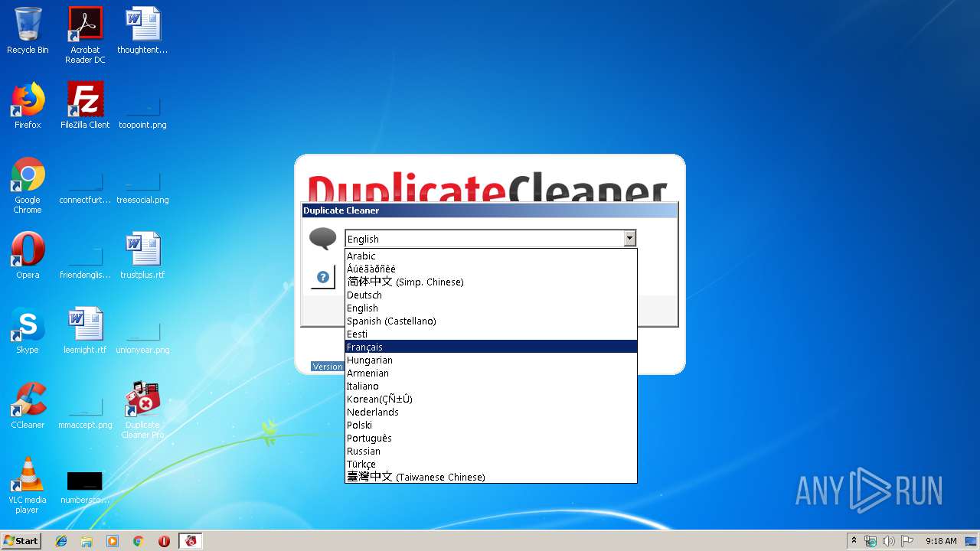Open media player taskbar icon

[113, 541]
